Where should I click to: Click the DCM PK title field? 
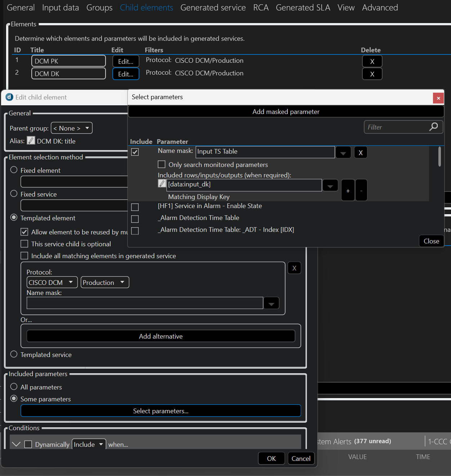pos(68,61)
